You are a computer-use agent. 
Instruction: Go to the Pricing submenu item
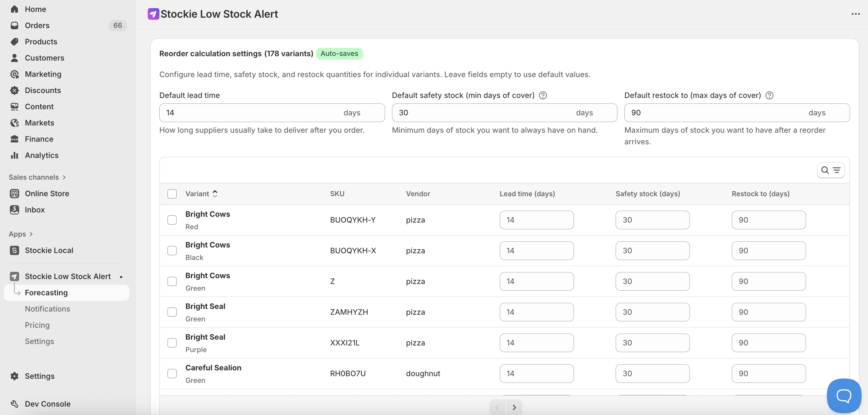[x=37, y=325]
